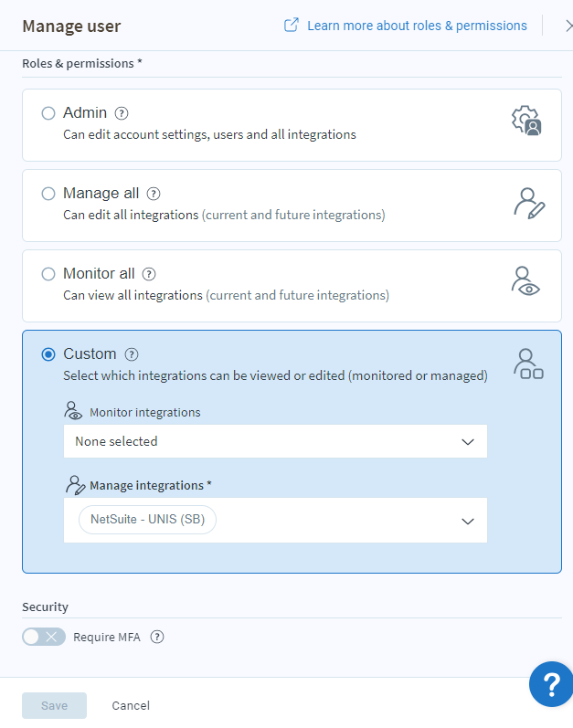Select the Custom radio button

[x=48, y=354]
